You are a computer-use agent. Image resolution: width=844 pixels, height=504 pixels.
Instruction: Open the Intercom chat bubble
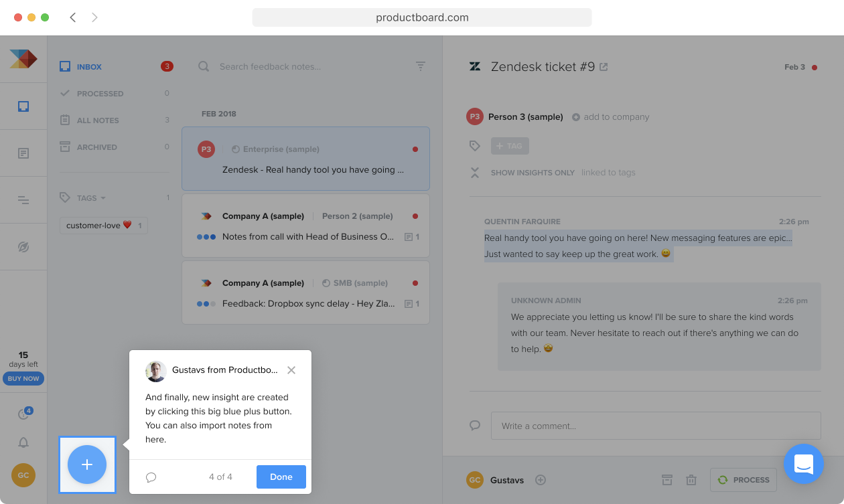tap(803, 464)
